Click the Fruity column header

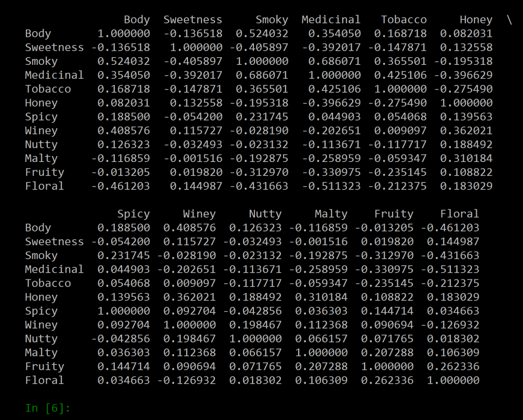[x=394, y=214]
